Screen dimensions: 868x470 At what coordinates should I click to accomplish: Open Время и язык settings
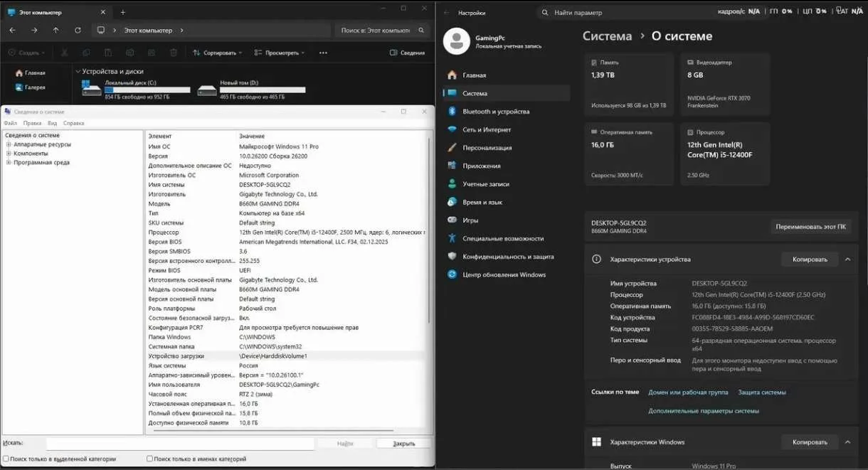pos(506,203)
